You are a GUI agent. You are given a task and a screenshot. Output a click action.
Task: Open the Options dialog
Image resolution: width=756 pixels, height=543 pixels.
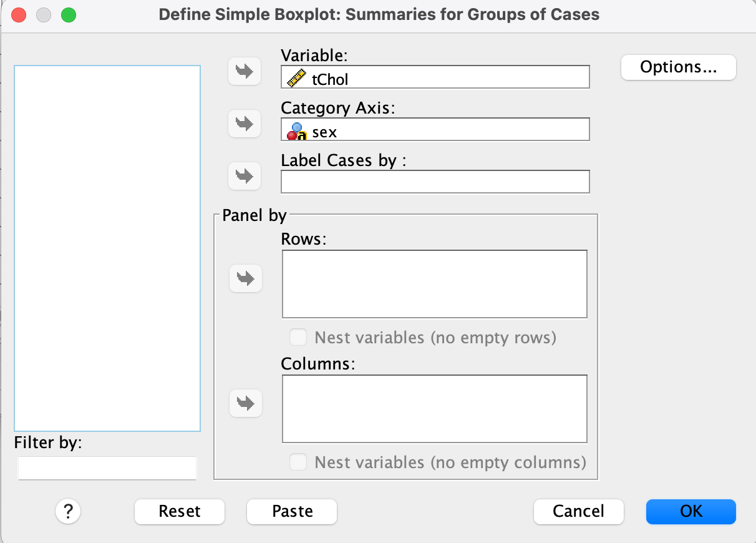678,67
